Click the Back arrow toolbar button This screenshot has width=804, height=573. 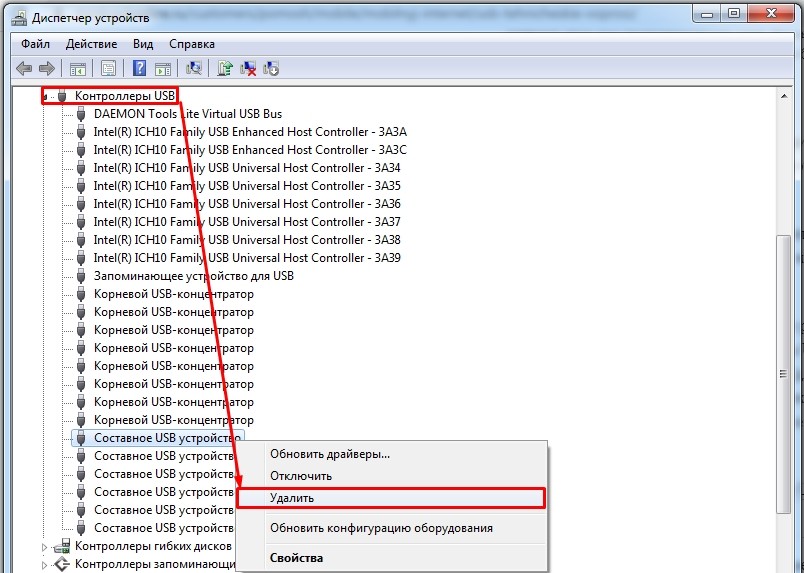(24, 68)
